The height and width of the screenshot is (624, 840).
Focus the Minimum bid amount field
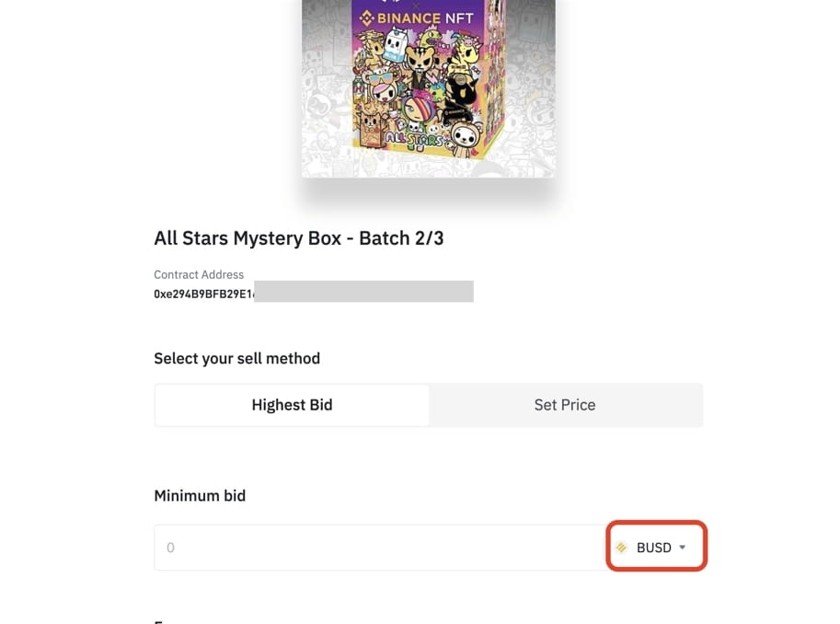(x=379, y=548)
